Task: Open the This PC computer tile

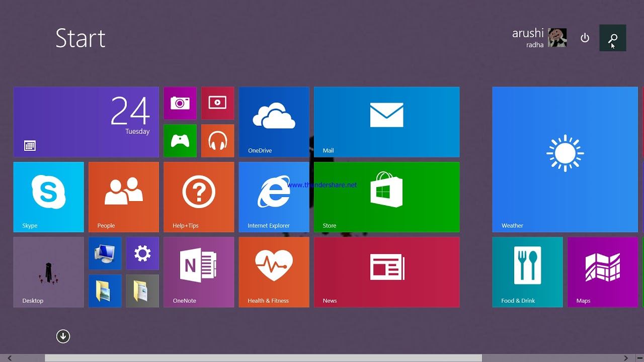Action: point(105,253)
